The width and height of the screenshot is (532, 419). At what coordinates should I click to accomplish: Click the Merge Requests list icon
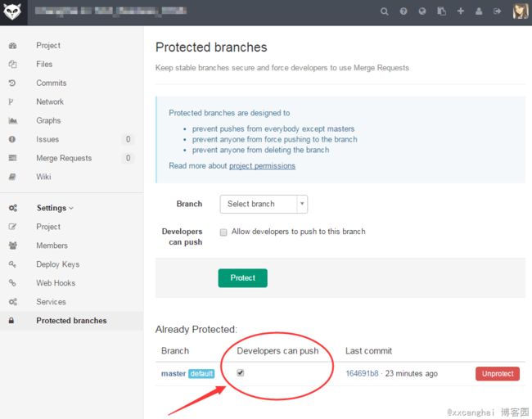click(x=12, y=158)
